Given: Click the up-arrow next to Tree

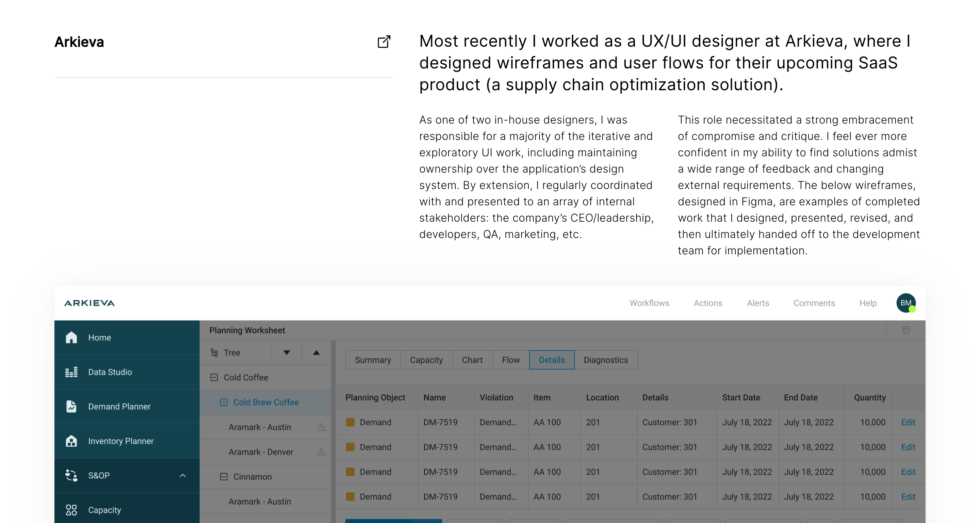Looking at the screenshot, I should pos(316,352).
